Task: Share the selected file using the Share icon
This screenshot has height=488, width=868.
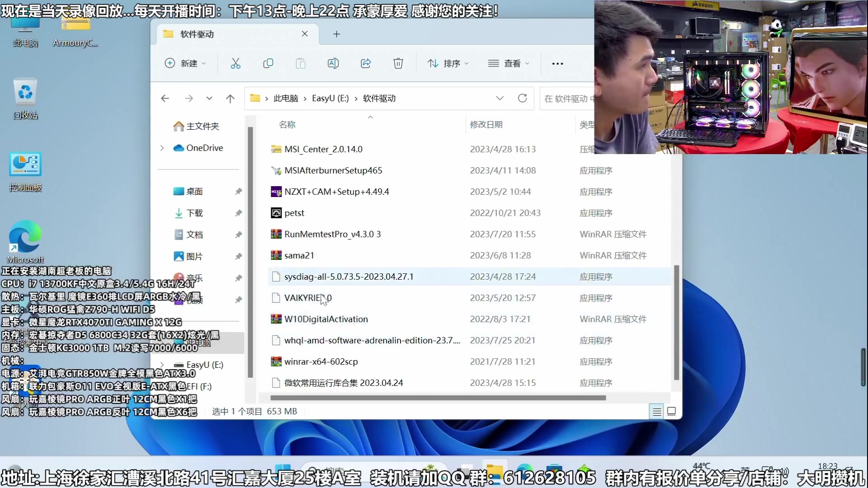Action: click(x=366, y=63)
